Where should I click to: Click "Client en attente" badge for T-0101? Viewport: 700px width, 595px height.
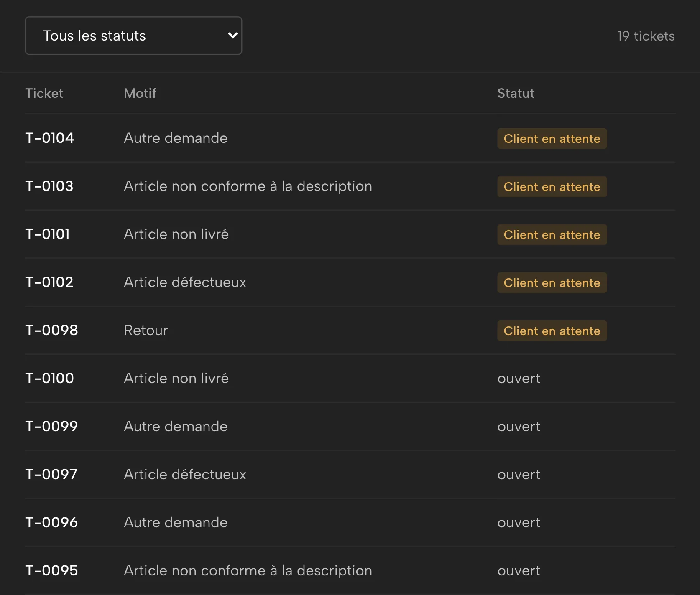pos(552,234)
